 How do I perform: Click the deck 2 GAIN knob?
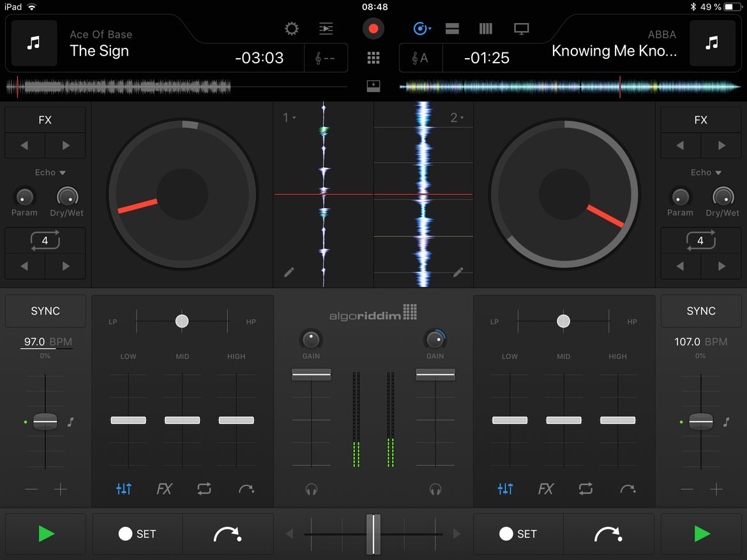pyautogui.click(x=435, y=339)
